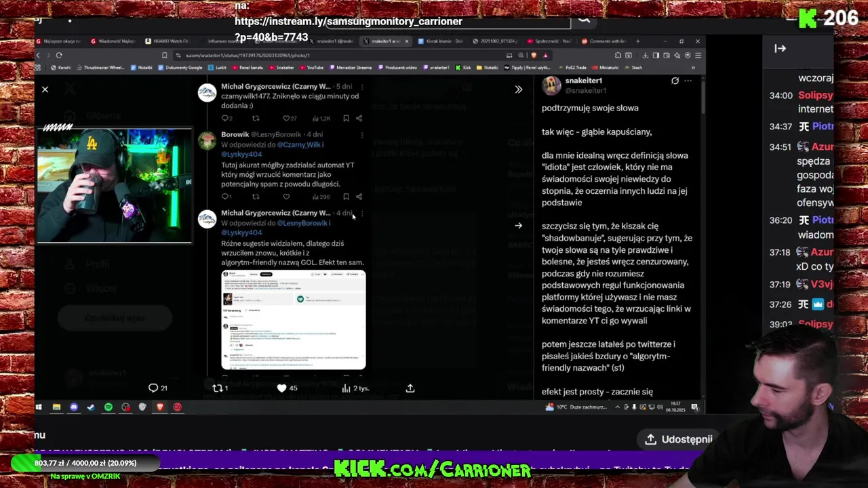This screenshot has width=868, height=488.
Task: Reload the page in the browser
Action: click(x=59, y=55)
